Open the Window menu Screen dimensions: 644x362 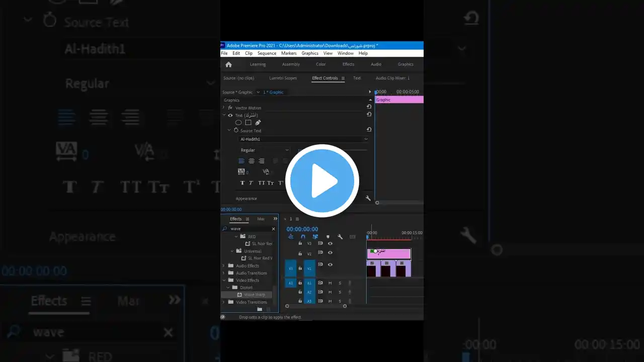click(346, 53)
